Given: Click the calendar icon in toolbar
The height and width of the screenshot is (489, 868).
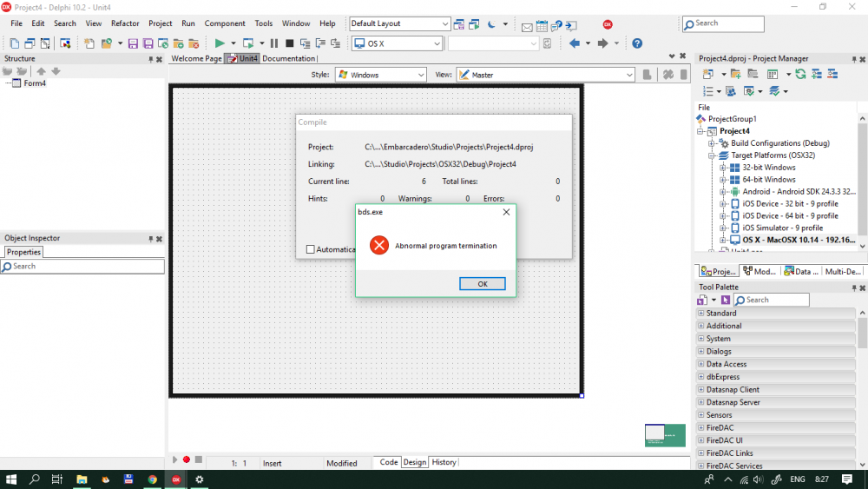Looking at the screenshot, I should tap(542, 26).
